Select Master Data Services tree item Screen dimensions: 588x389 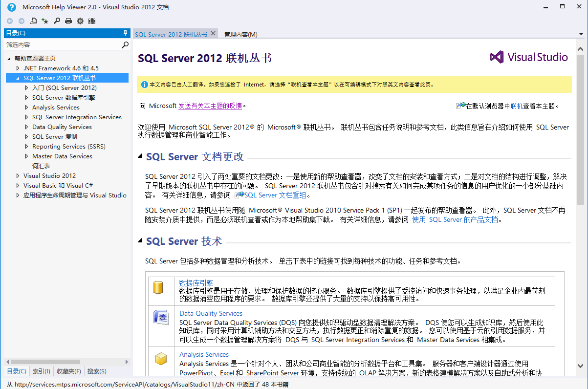pos(62,156)
